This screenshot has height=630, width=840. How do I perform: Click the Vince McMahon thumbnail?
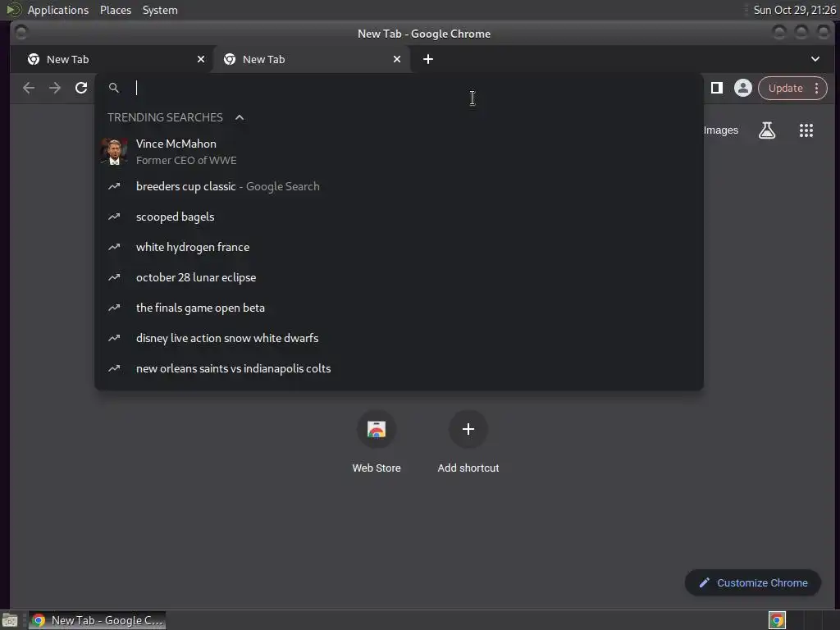coord(114,152)
